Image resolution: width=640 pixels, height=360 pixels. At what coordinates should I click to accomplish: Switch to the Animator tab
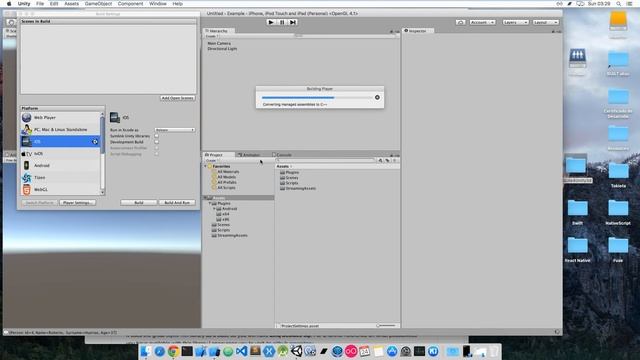(249, 155)
